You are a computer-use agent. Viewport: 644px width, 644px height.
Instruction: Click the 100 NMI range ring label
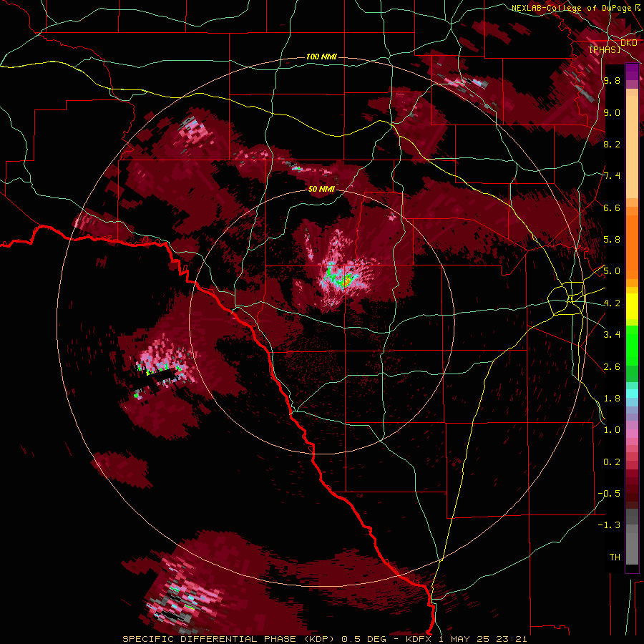321,57
